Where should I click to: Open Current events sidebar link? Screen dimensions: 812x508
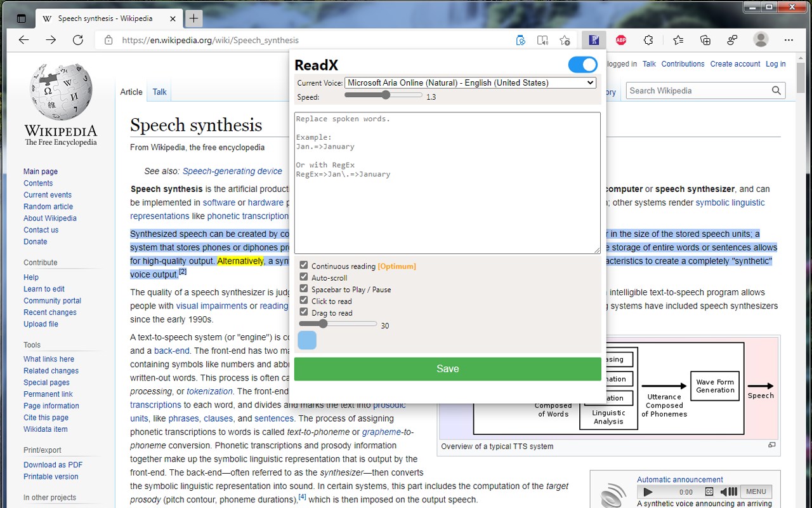pyautogui.click(x=48, y=195)
